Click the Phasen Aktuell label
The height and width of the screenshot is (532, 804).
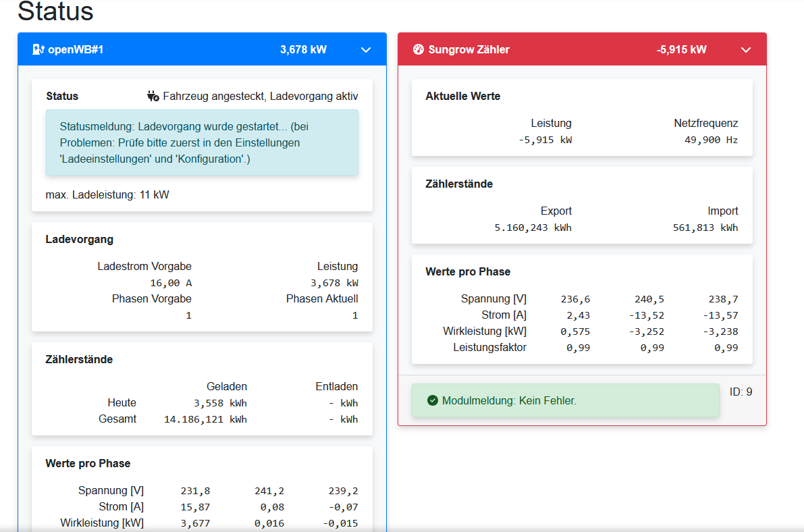[322, 298]
